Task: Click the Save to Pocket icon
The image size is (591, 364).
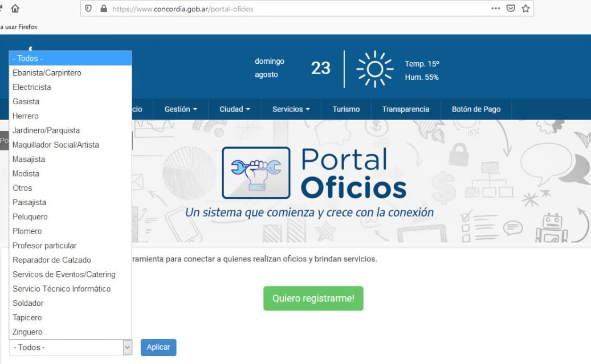Action: pyautogui.click(x=511, y=9)
